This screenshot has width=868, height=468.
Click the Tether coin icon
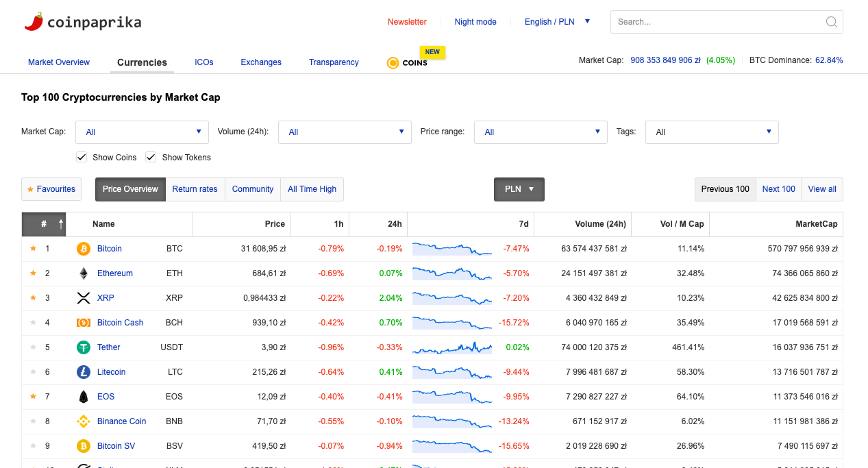tap(84, 347)
